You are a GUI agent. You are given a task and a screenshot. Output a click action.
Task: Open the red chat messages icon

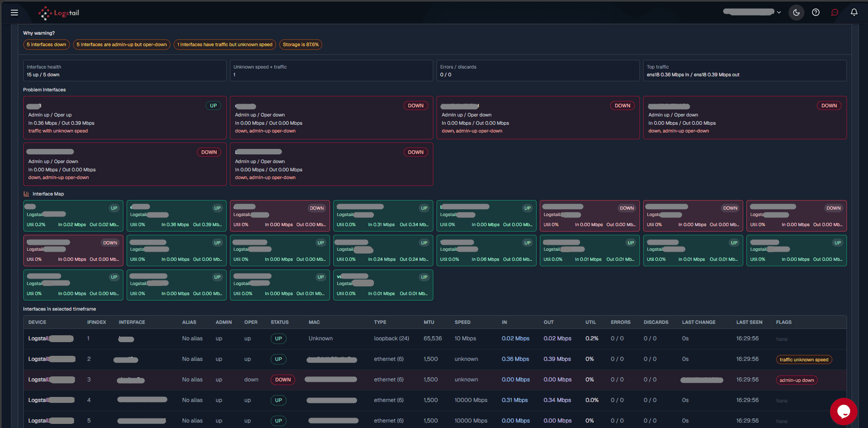tap(835, 13)
